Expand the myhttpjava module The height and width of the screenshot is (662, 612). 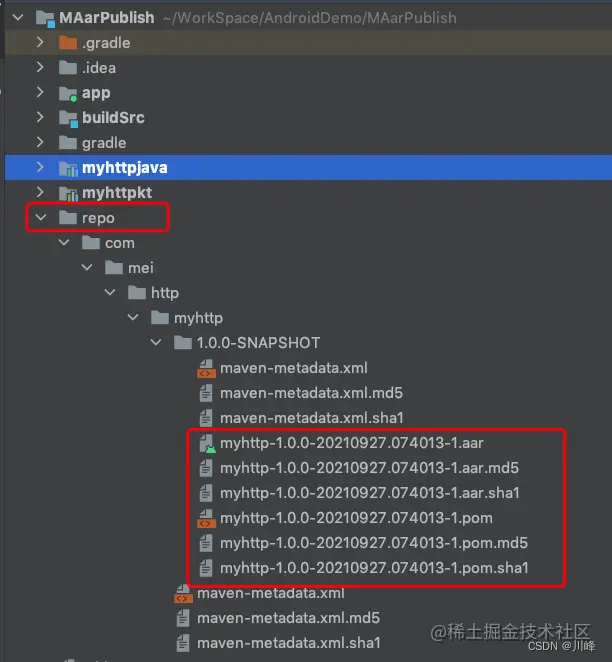pos(40,167)
